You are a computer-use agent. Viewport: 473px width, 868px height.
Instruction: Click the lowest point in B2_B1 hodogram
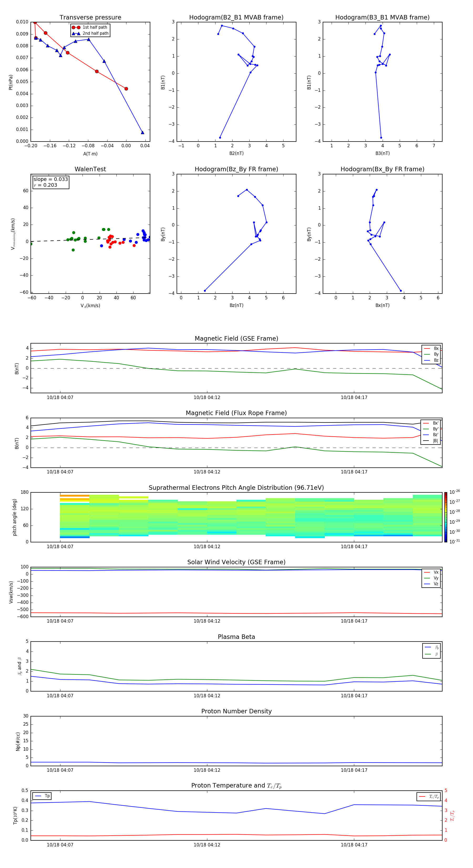(220, 138)
